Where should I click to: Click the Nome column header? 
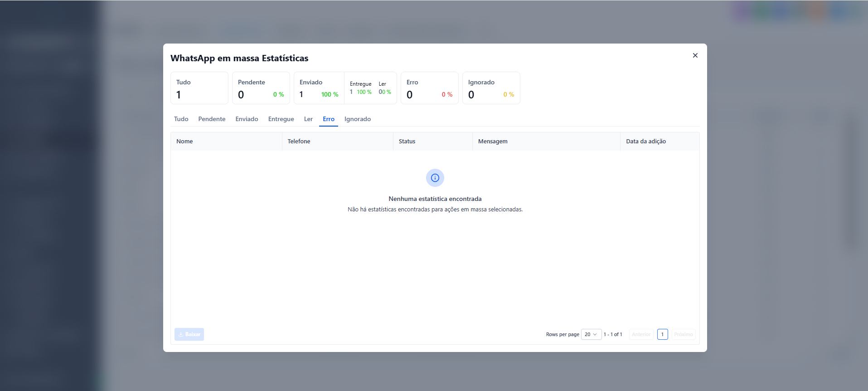[226, 142]
